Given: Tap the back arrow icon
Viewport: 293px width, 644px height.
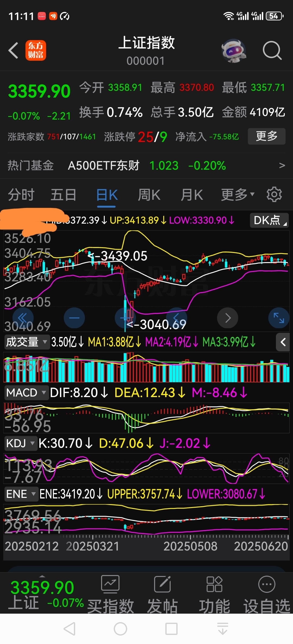Looking at the screenshot, I should 13,50.
